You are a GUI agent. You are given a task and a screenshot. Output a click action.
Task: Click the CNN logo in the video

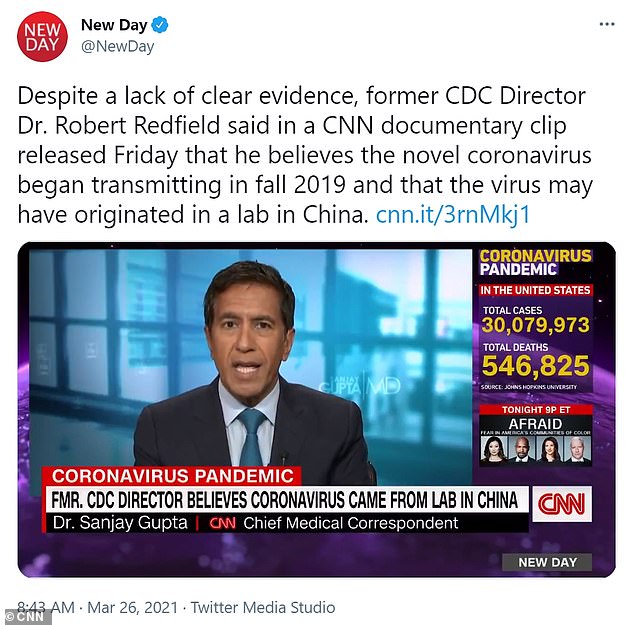tap(562, 504)
